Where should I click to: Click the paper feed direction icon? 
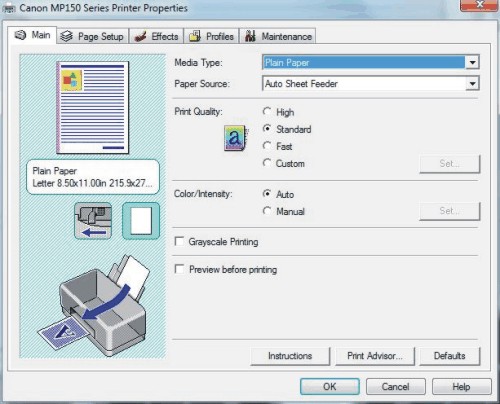tap(93, 221)
